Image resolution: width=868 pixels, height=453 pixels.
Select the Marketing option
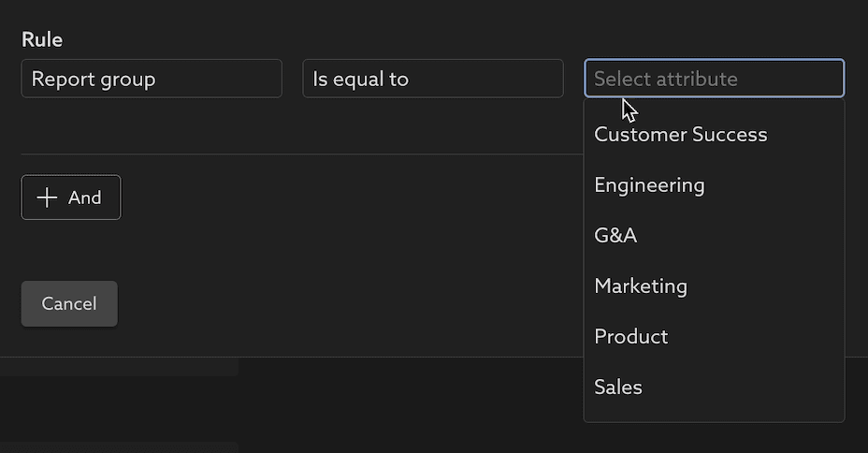pyautogui.click(x=641, y=286)
